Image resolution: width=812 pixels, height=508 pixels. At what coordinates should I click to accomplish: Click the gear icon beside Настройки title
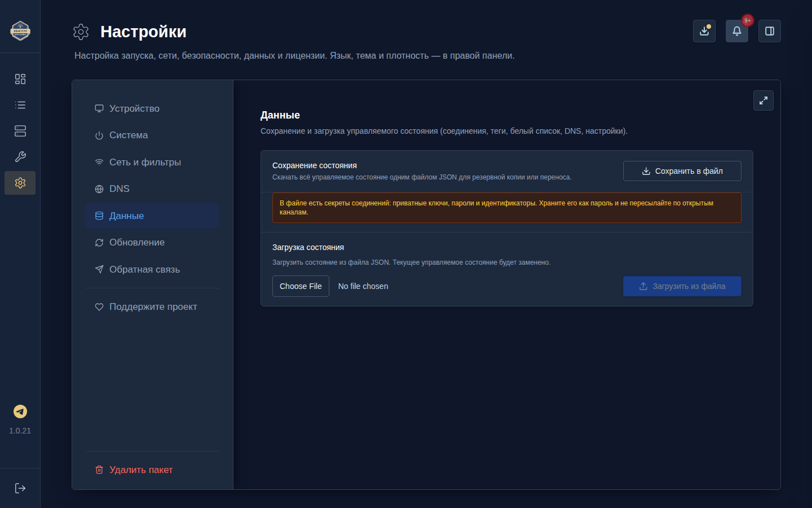81,32
